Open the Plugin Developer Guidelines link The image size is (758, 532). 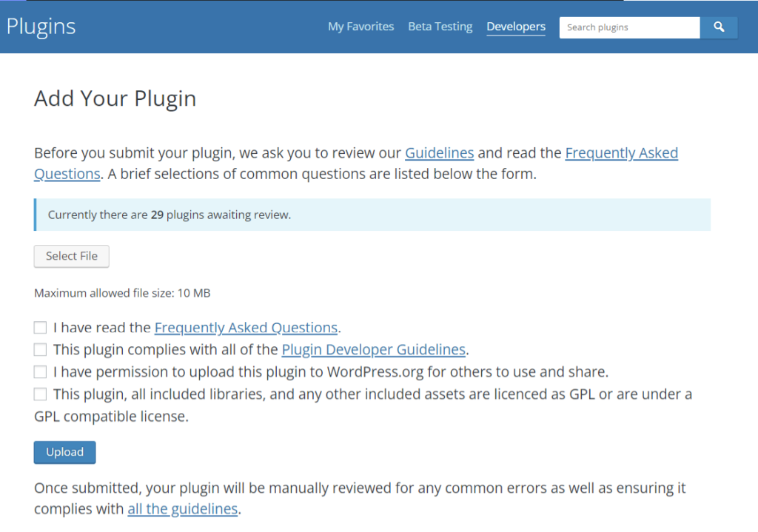[x=373, y=349]
